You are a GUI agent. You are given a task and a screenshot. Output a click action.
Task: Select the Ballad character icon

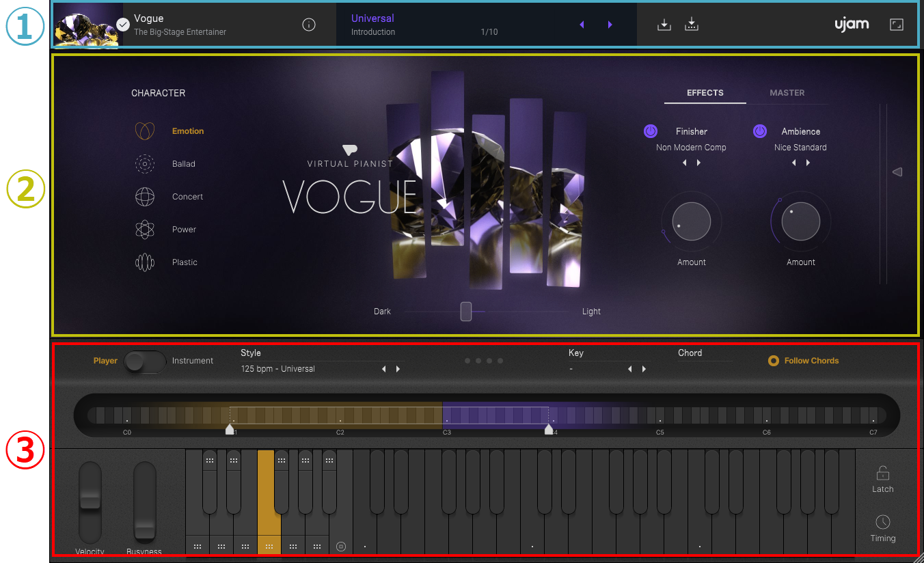click(145, 164)
